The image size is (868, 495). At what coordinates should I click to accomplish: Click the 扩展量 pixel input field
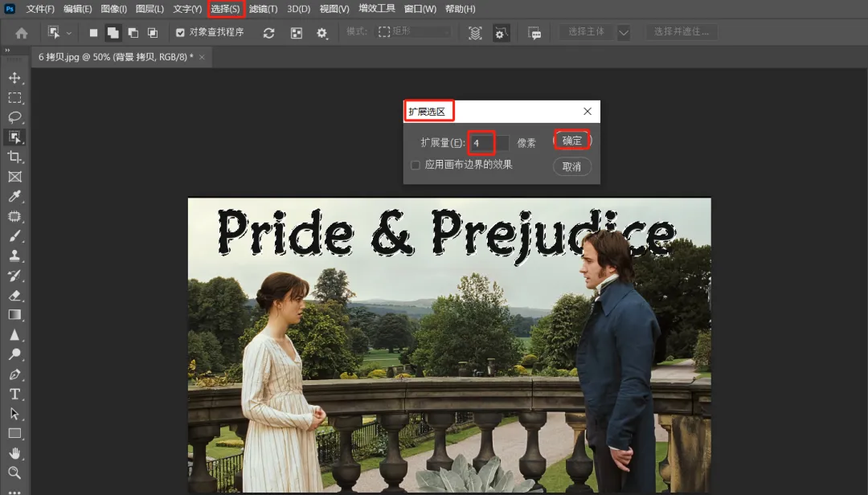(x=489, y=143)
